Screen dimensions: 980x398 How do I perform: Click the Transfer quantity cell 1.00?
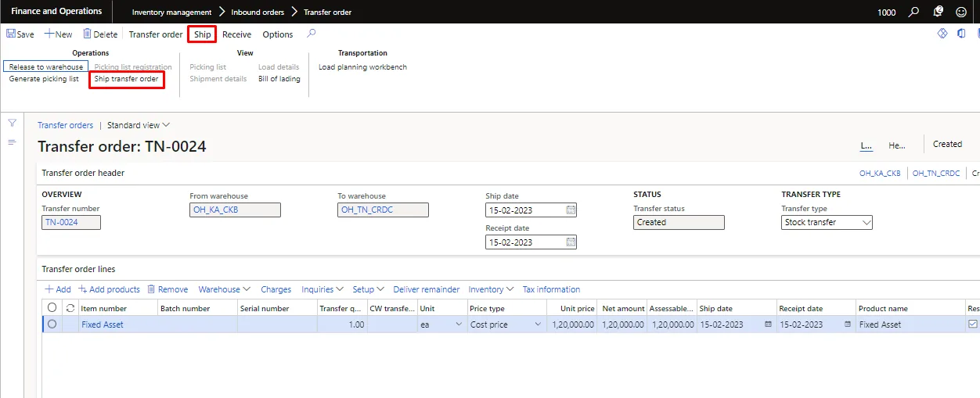pos(342,324)
